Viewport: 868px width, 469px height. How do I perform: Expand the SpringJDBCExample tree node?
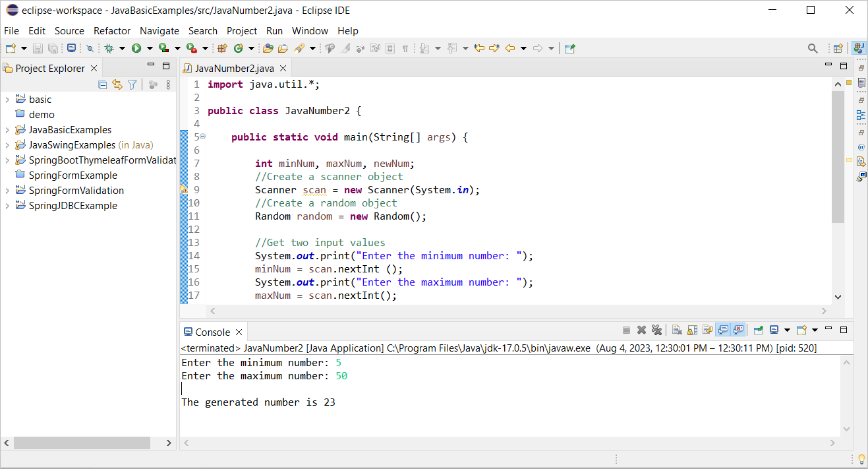tap(7, 205)
